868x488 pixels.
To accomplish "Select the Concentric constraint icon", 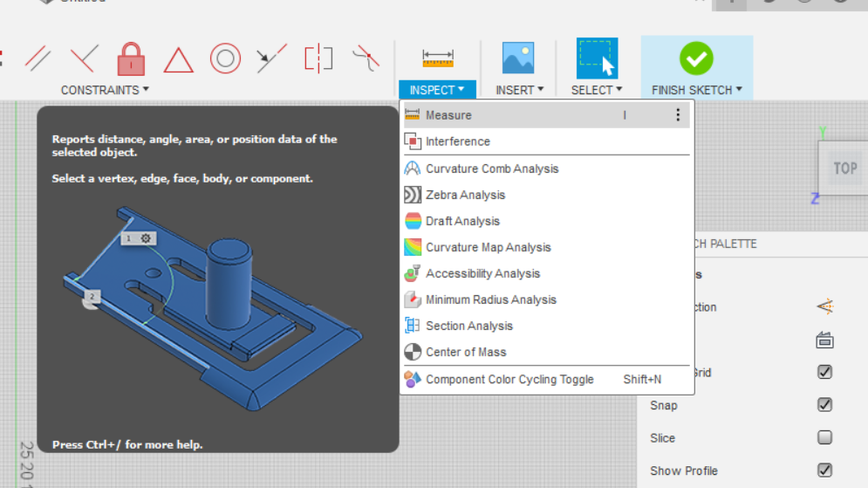I will coord(225,58).
